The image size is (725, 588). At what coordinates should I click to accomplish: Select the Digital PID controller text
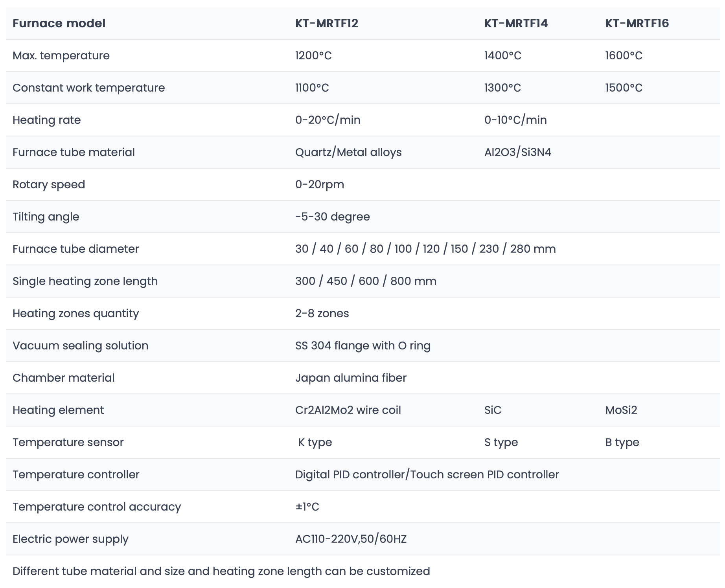pyautogui.click(x=352, y=474)
